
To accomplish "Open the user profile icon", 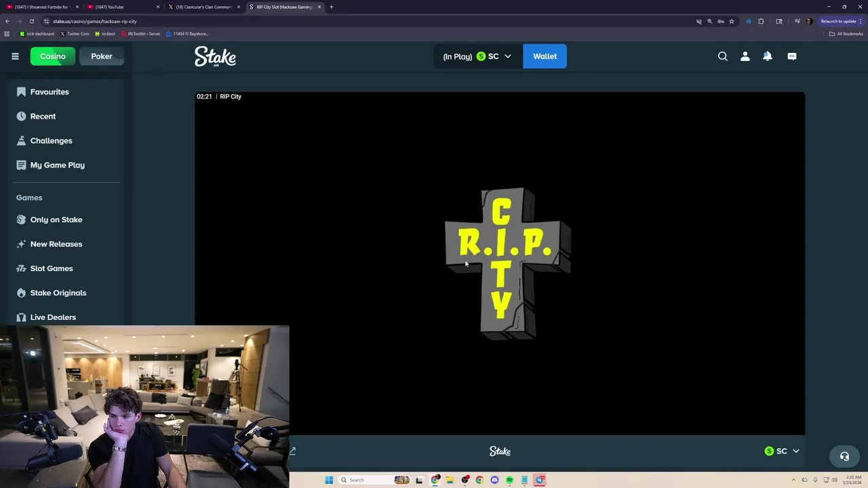I will coord(745,56).
